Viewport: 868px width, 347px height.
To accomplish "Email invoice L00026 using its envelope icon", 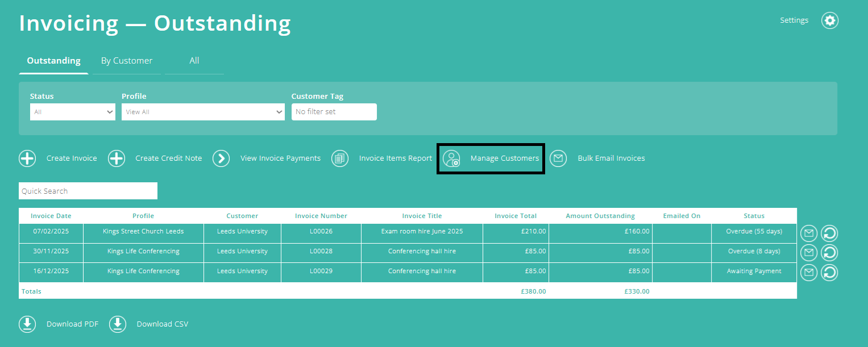I will click(x=808, y=233).
